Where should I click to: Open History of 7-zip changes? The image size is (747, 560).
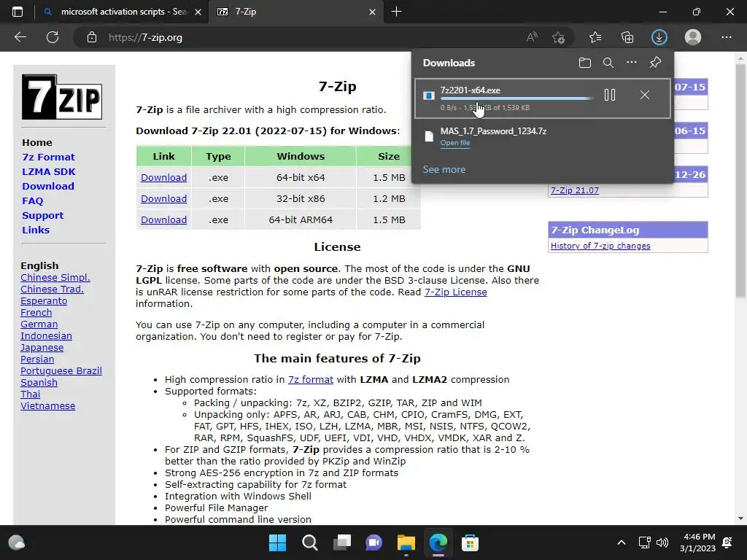tap(600, 246)
